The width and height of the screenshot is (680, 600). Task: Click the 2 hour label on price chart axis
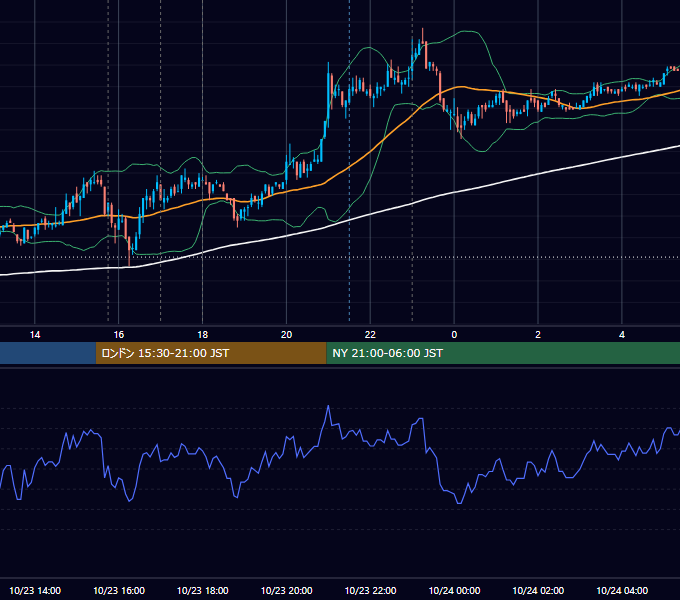click(538, 335)
